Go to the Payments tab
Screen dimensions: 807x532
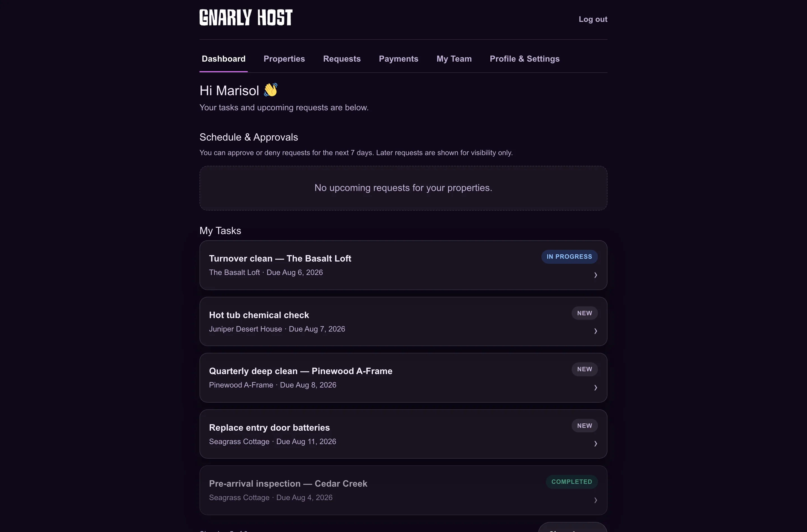398,59
